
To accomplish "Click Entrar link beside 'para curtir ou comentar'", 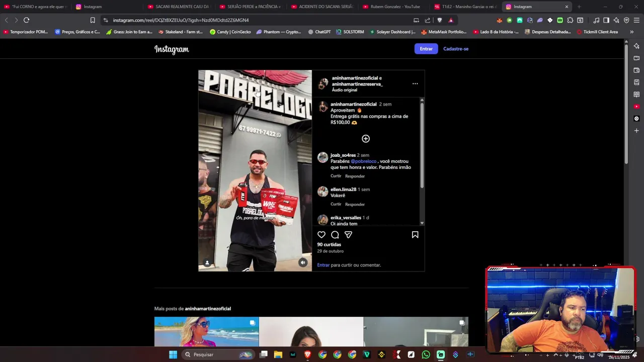I will (324, 265).
